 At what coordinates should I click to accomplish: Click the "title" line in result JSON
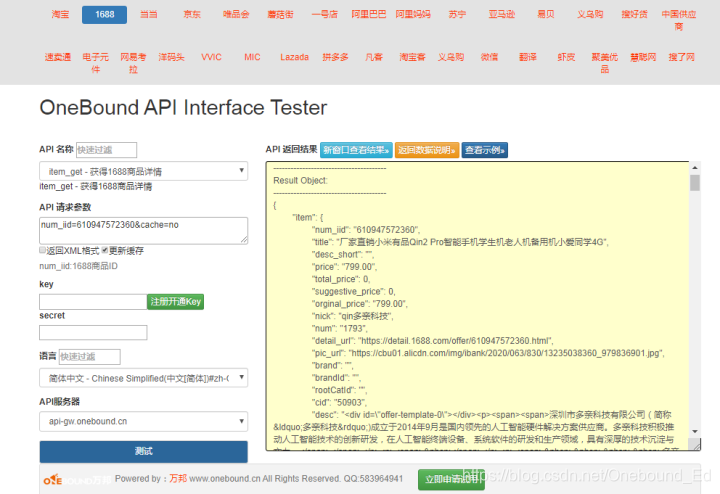click(460, 242)
